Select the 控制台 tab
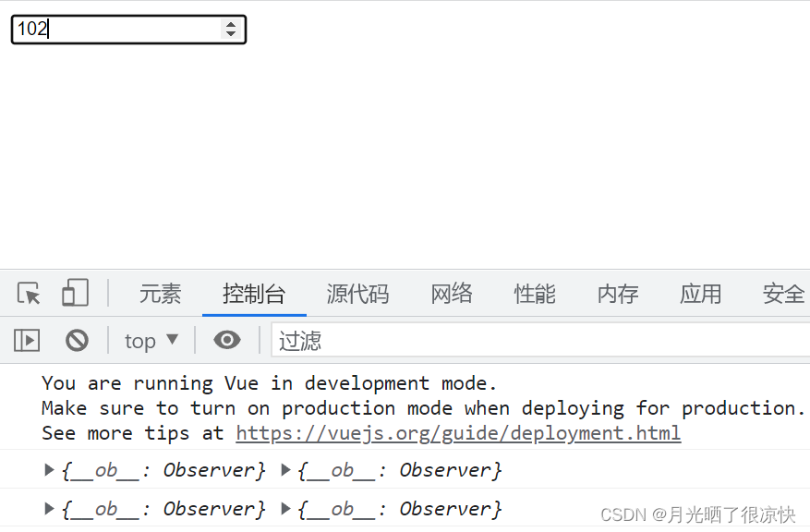This screenshot has width=810, height=532. click(x=254, y=294)
